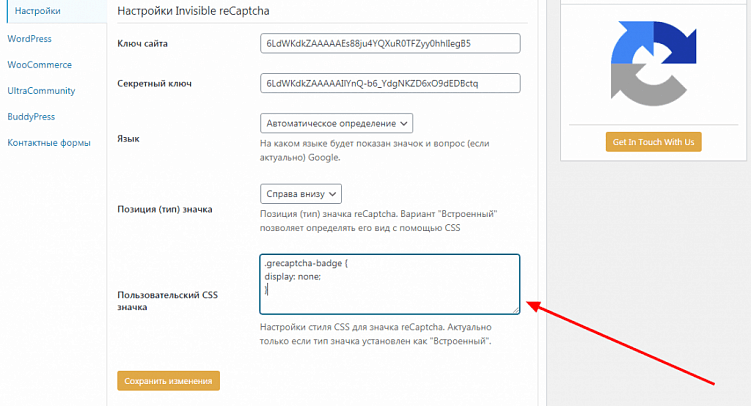Click the Язык field label
The height and width of the screenshot is (406, 751).
pos(129,140)
